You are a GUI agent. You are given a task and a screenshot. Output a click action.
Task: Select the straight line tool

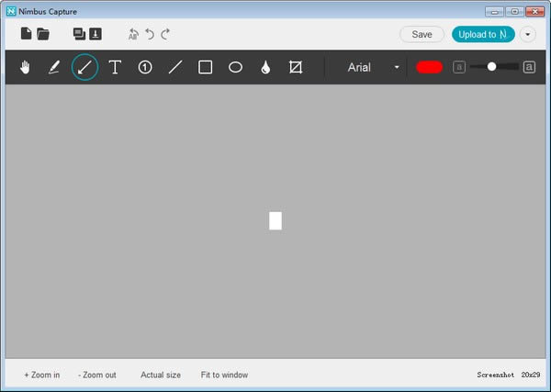(x=175, y=67)
